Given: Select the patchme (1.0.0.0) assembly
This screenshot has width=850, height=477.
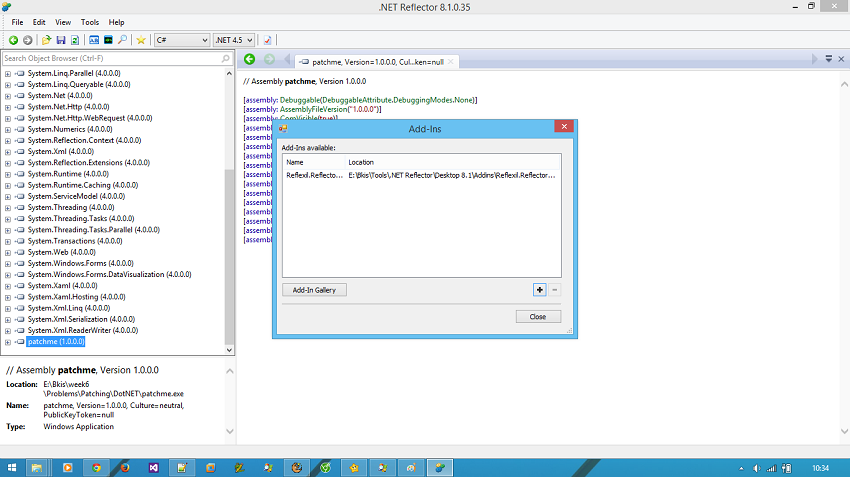Looking at the screenshot, I should 56,341.
